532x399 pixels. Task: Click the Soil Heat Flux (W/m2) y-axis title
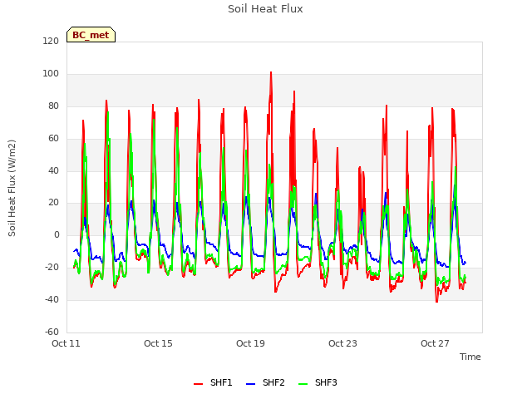[x=12, y=188]
